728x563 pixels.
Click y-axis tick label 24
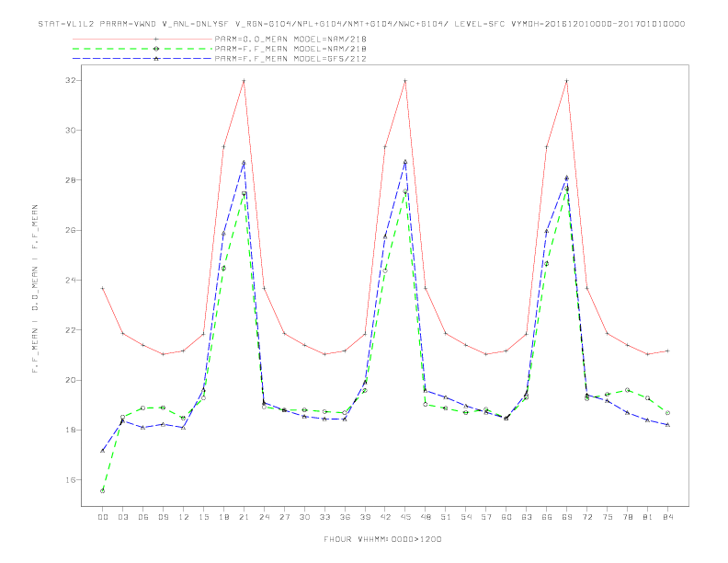pyautogui.click(x=70, y=280)
